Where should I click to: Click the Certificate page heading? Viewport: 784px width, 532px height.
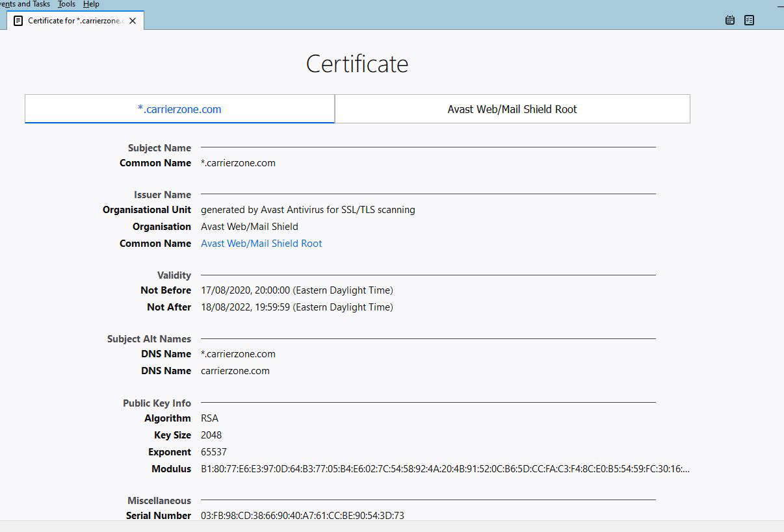pyautogui.click(x=357, y=64)
